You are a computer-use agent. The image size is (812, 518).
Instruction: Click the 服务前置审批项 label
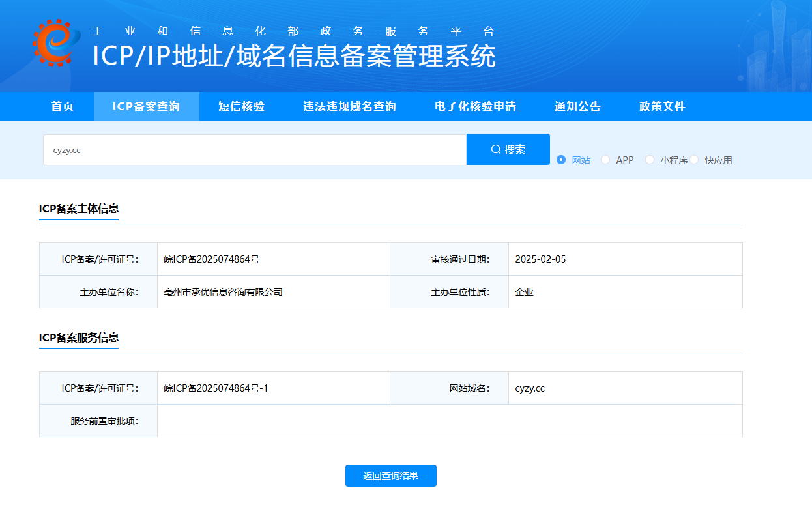coord(104,421)
